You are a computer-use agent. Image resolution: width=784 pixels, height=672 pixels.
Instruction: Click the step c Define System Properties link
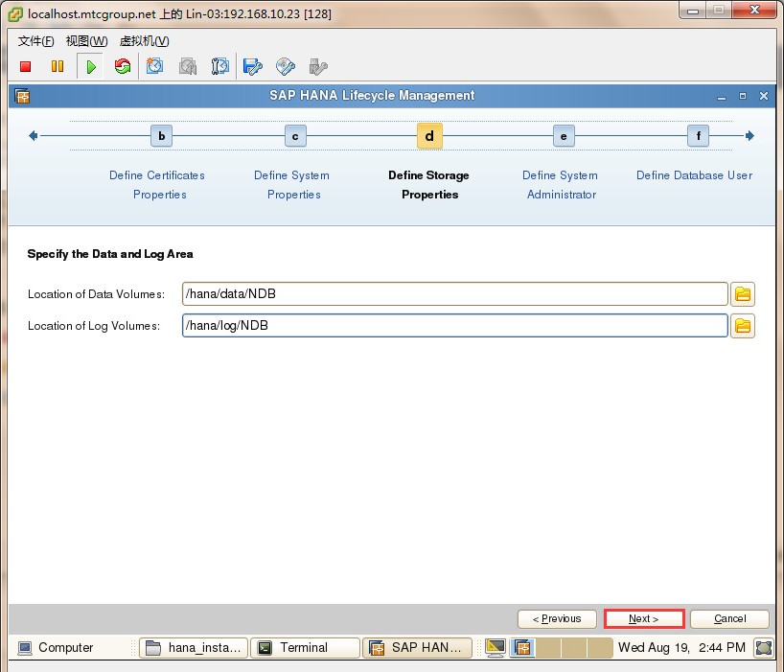pyautogui.click(x=292, y=184)
